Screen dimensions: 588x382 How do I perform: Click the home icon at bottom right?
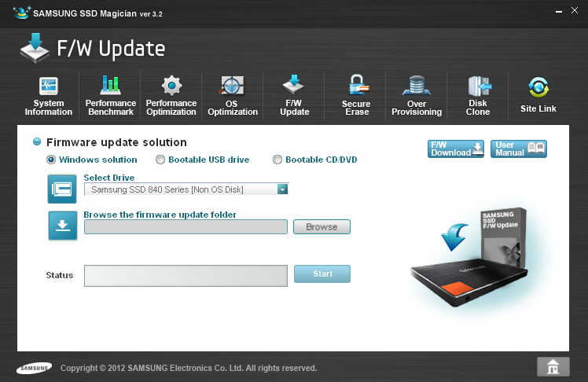pos(553,367)
